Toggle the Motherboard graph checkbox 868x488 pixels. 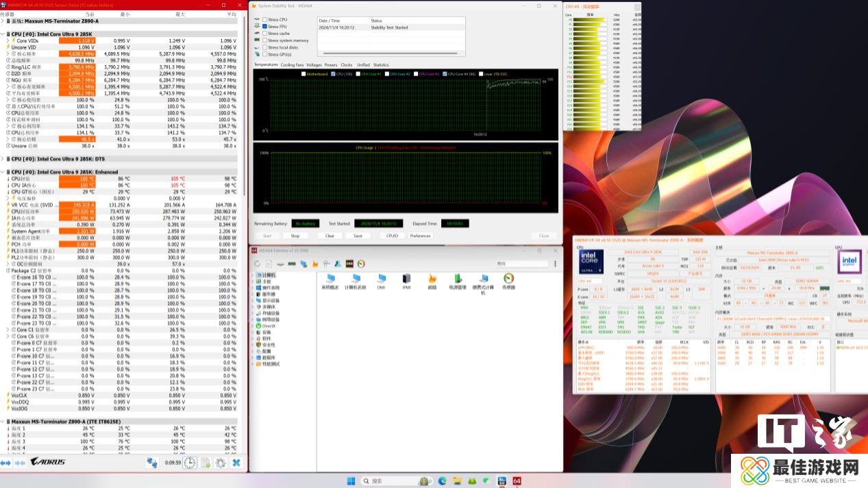click(302, 74)
